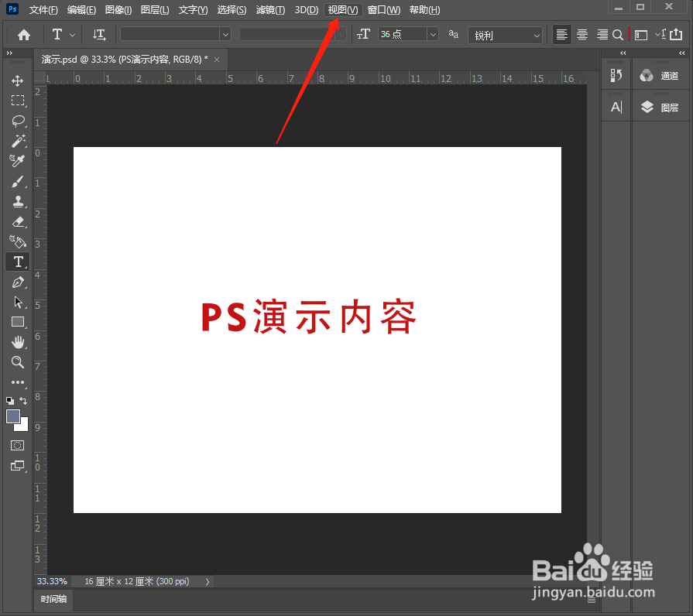Select the Rectangle shape tool
The image size is (693, 616).
tap(18, 322)
